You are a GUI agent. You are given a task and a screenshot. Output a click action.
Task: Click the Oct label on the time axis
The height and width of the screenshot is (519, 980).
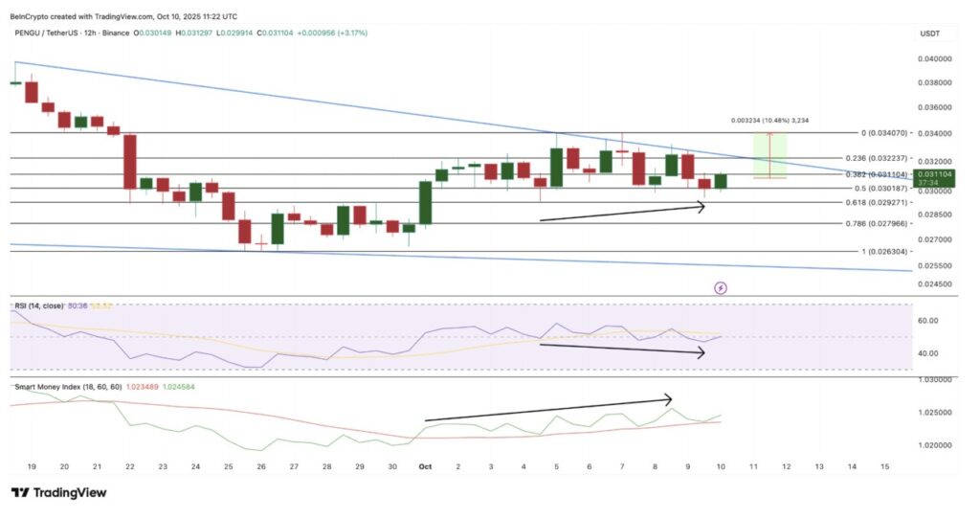click(423, 465)
